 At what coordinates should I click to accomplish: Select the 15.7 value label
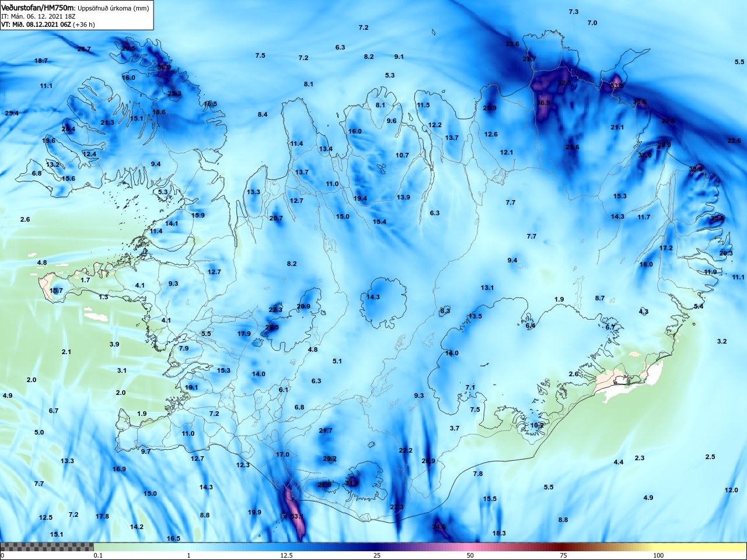pos(56,290)
